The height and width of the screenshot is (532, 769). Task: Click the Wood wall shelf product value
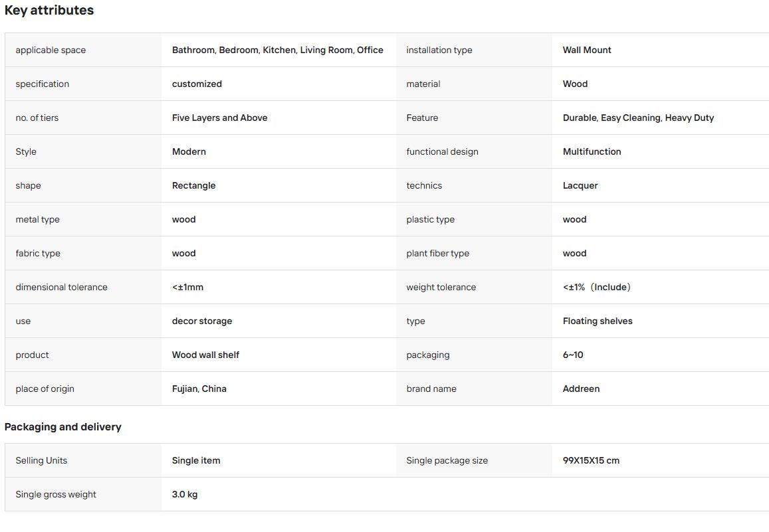(205, 355)
